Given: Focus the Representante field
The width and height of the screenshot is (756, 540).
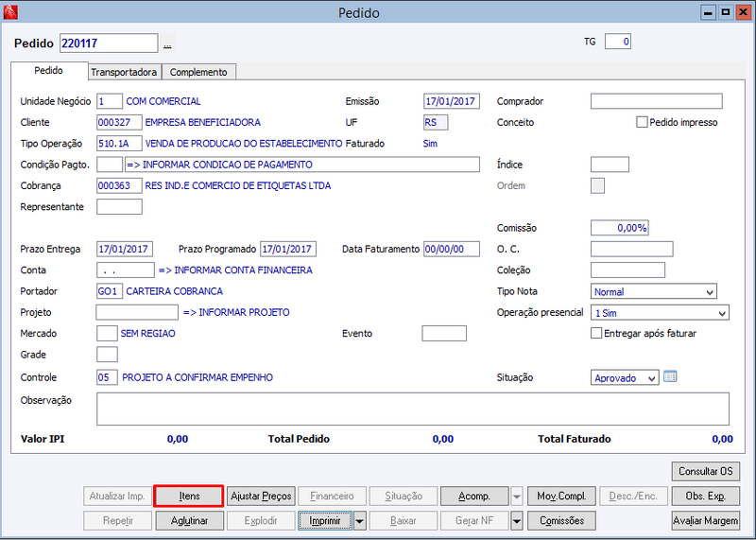Looking at the screenshot, I should click(119, 206).
